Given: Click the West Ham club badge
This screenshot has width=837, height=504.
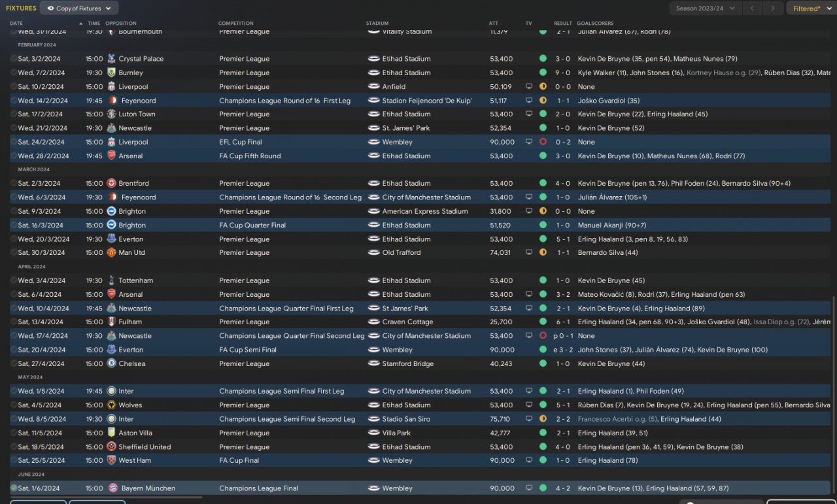Looking at the screenshot, I should (x=111, y=461).
